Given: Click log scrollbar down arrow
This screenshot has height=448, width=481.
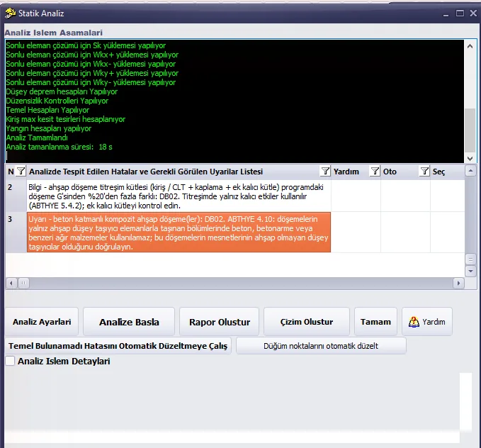Looking at the screenshot, I should pyautogui.click(x=470, y=159).
